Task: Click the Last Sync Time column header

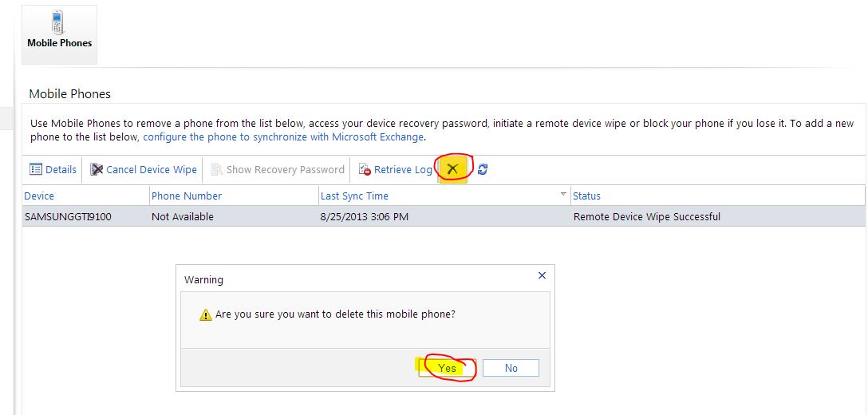Action: (354, 196)
